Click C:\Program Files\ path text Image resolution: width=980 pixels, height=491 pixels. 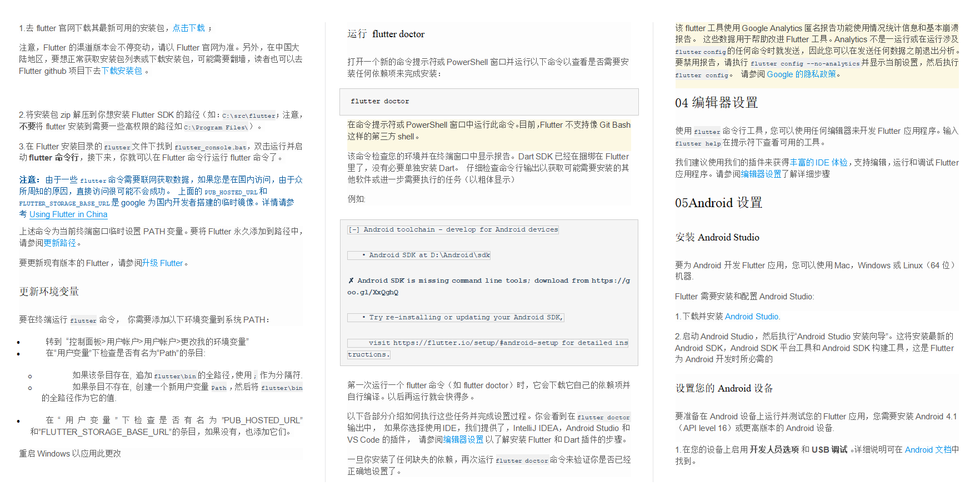215,127
